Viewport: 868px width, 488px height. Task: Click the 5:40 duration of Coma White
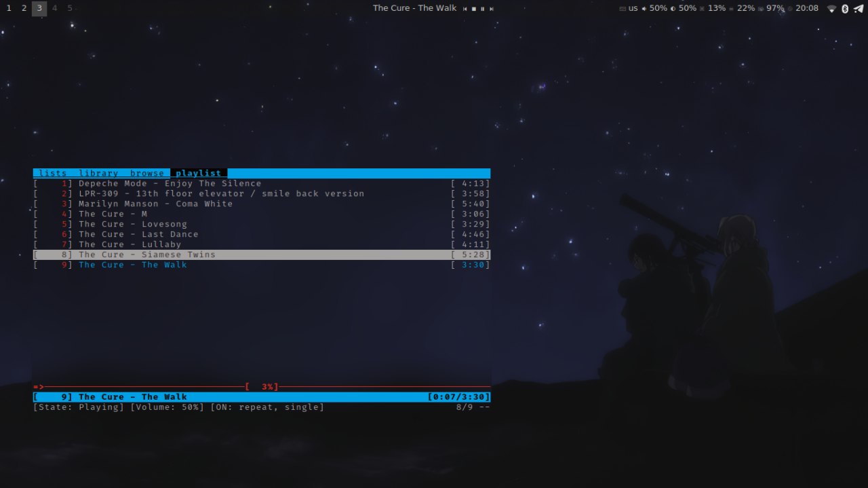tap(470, 204)
